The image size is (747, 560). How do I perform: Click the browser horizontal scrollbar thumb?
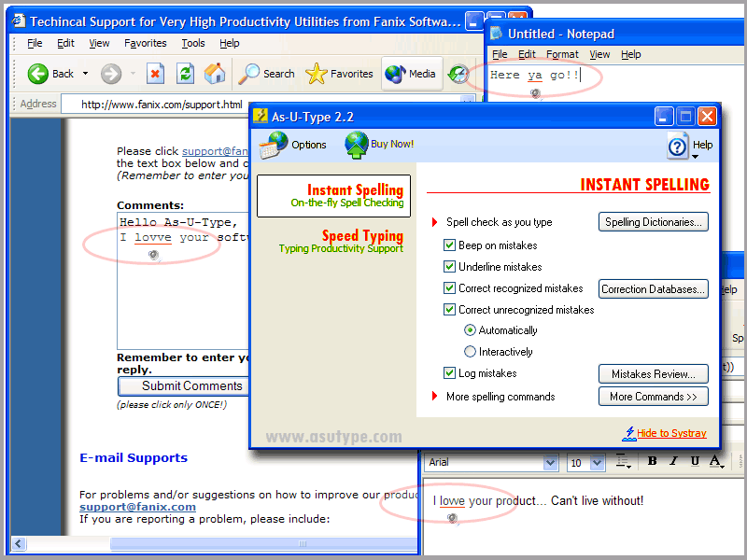(x=264, y=543)
